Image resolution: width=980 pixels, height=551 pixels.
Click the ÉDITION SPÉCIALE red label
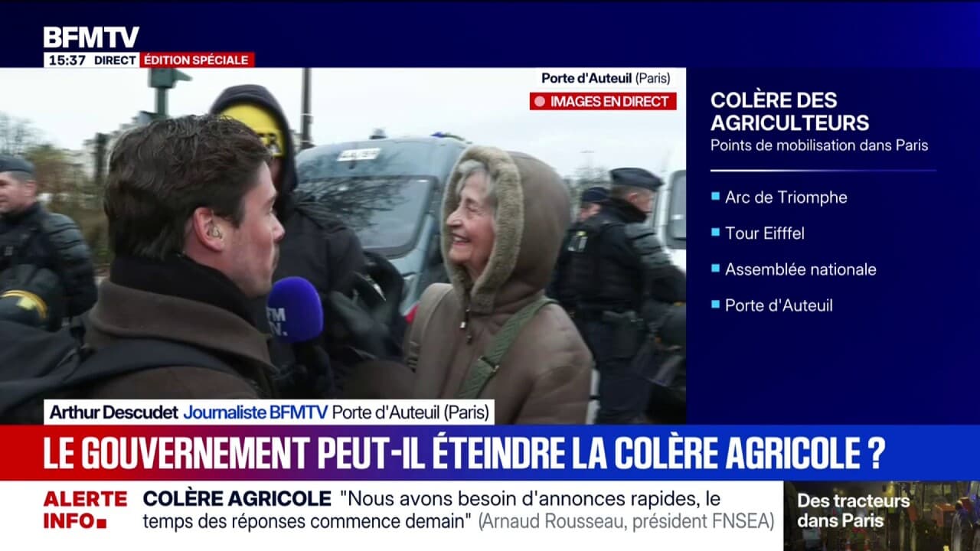coord(197,60)
